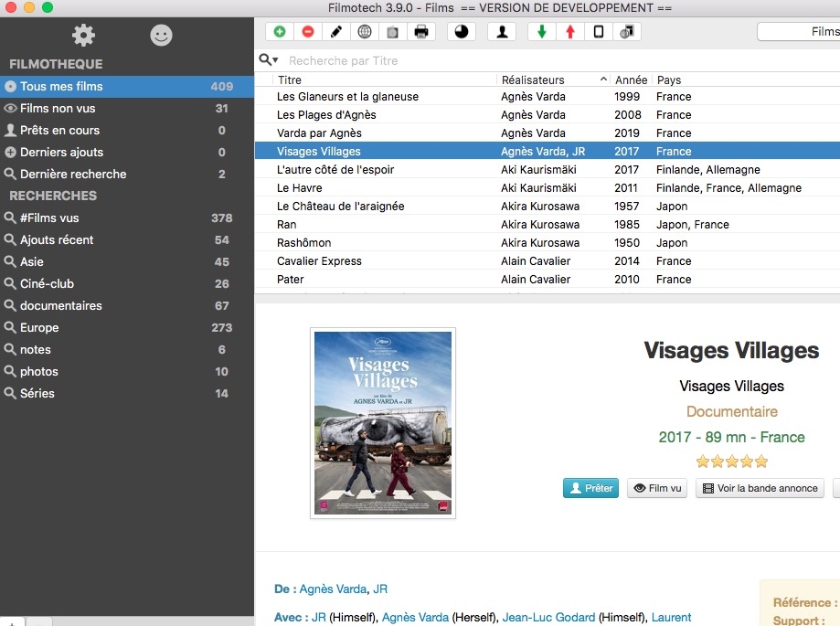Viewport: 840px width, 626px height.
Task: Click the pencil edit icon
Action: [335, 32]
